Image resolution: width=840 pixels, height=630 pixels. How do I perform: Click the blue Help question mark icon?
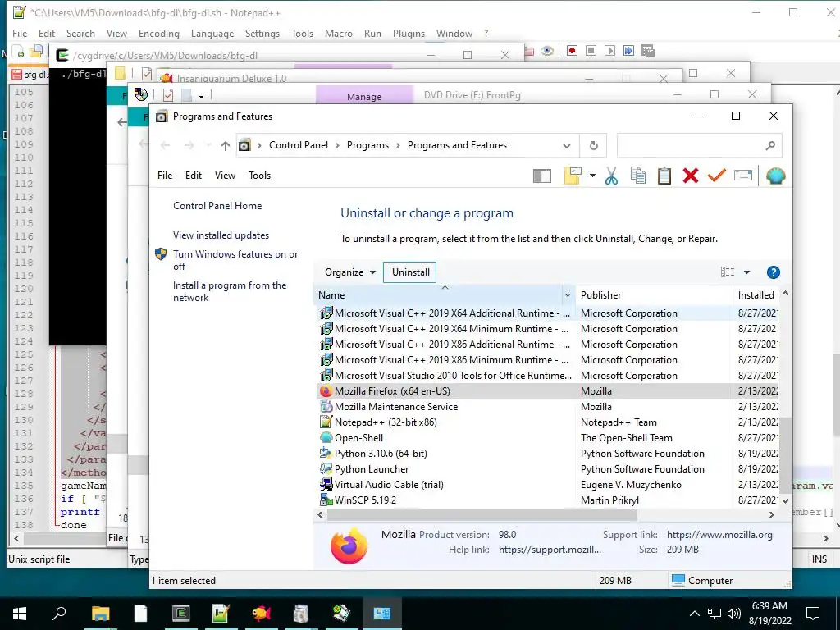click(x=773, y=272)
